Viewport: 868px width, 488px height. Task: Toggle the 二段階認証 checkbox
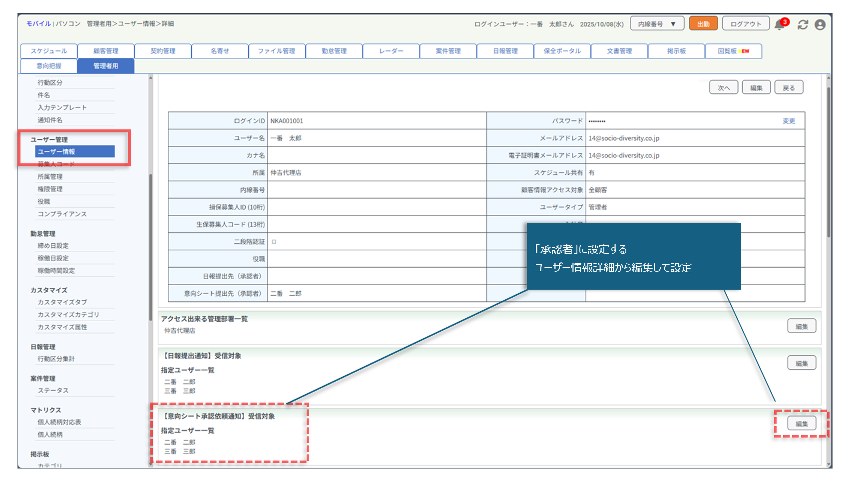point(274,242)
